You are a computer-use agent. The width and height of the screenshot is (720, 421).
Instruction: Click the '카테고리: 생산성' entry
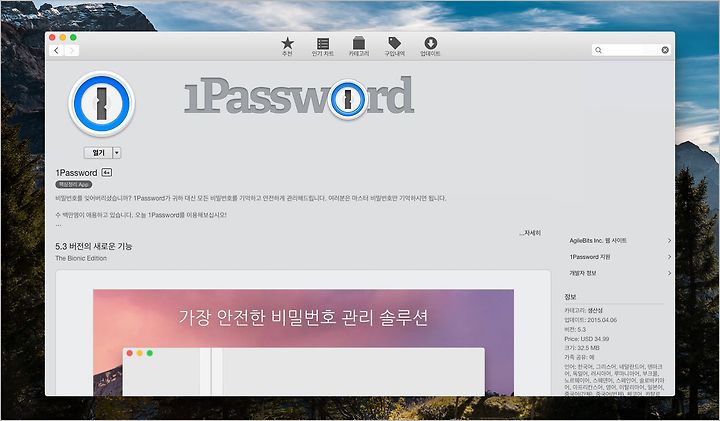point(583,311)
